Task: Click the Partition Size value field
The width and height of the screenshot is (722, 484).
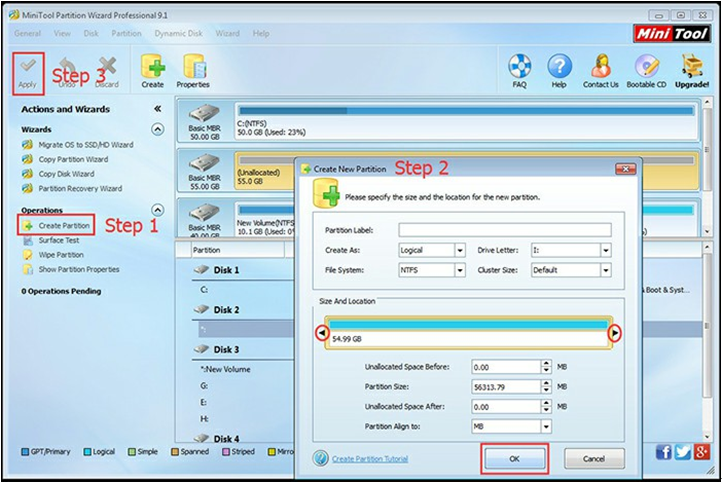Action: (506, 387)
